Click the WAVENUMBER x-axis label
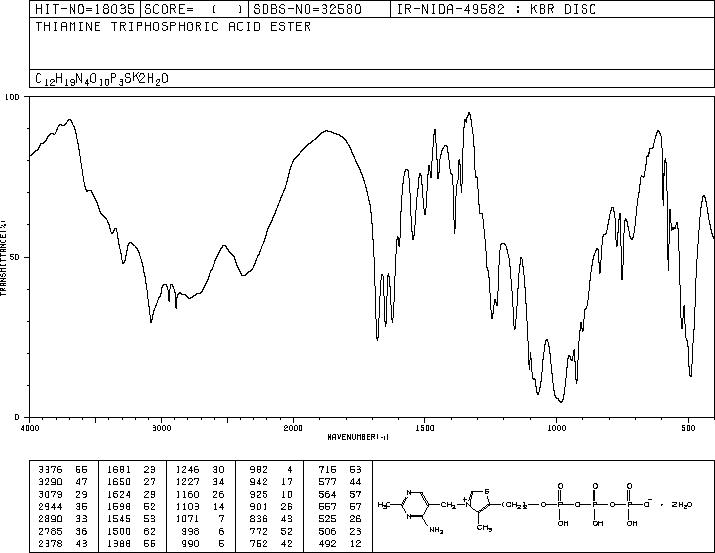 click(358, 437)
